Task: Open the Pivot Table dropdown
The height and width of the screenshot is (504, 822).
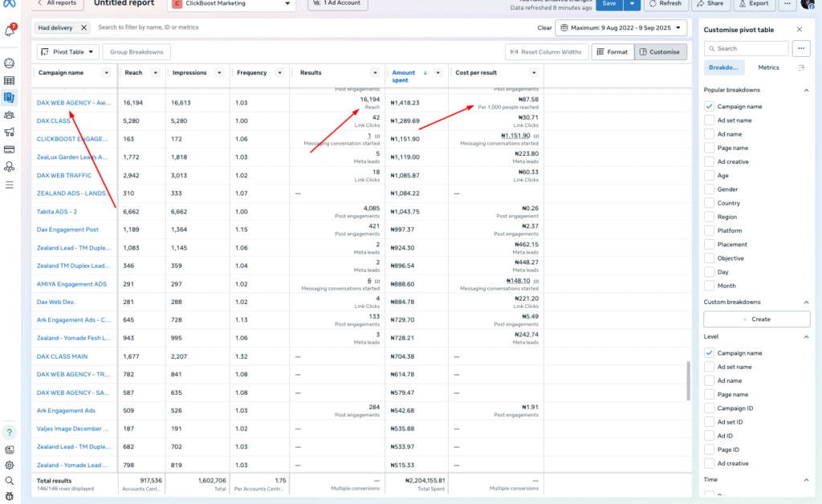Action: point(68,52)
